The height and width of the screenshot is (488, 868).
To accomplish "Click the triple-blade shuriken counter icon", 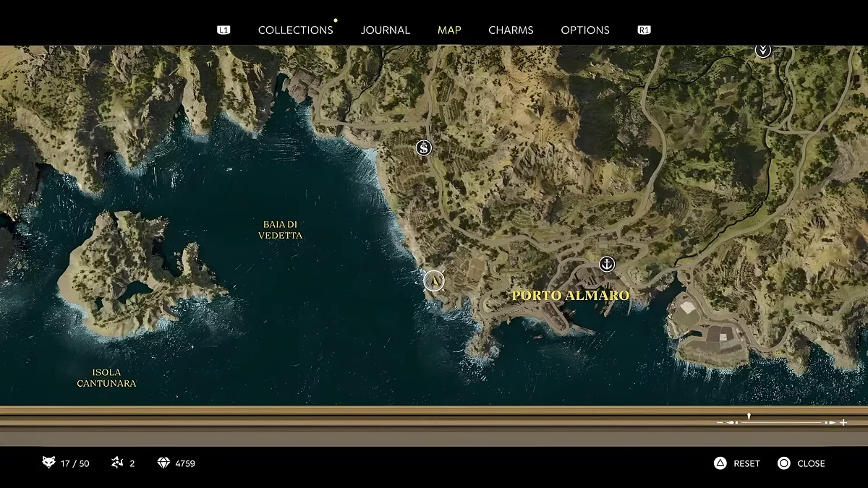I will coord(117,463).
